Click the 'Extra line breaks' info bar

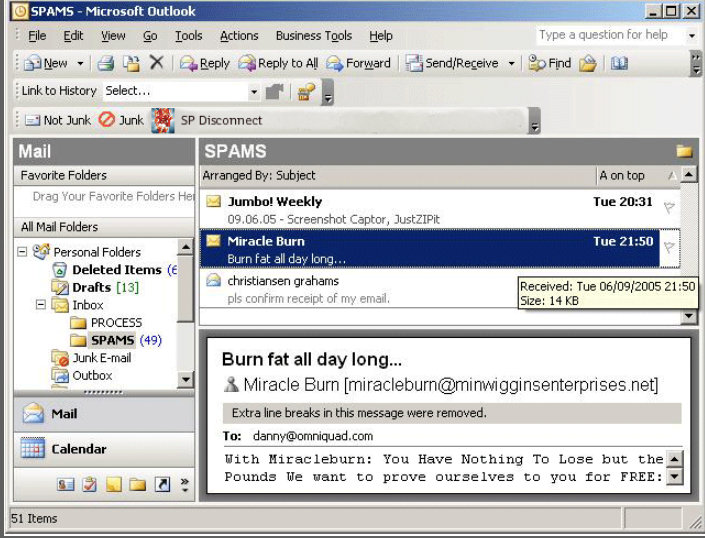click(x=452, y=413)
